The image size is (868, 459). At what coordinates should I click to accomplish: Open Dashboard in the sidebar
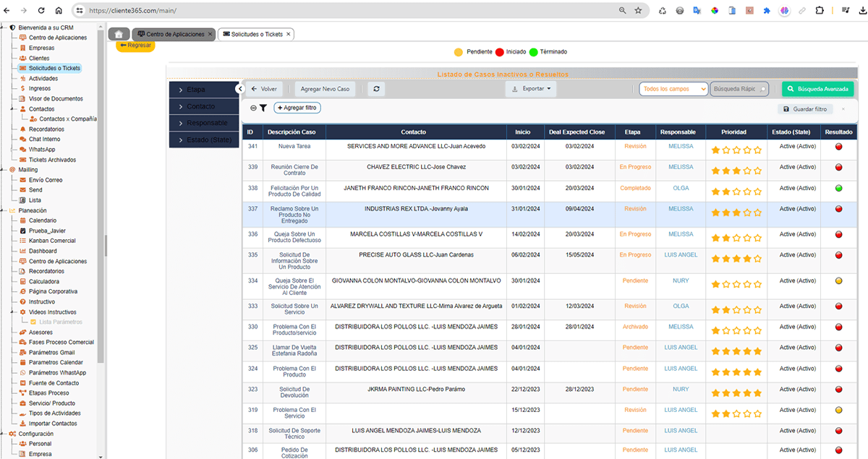point(43,251)
